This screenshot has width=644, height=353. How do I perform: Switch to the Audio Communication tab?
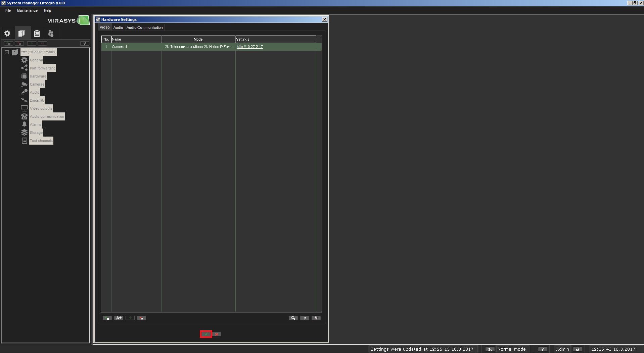coord(144,28)
